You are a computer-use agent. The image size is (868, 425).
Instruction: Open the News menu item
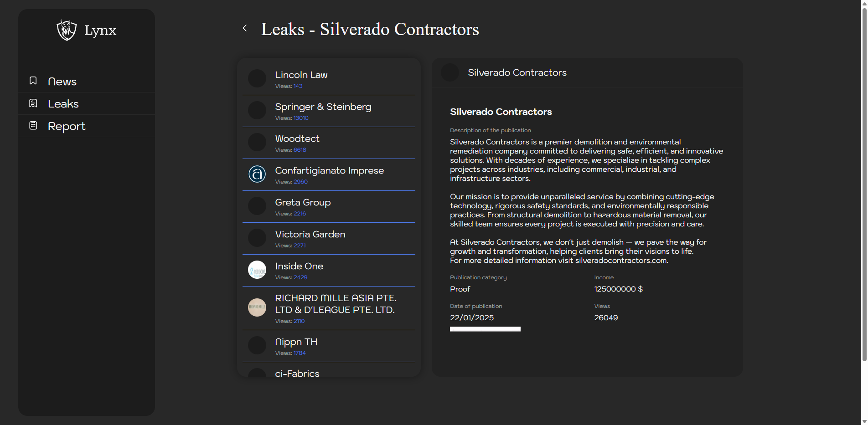[62, 82]
